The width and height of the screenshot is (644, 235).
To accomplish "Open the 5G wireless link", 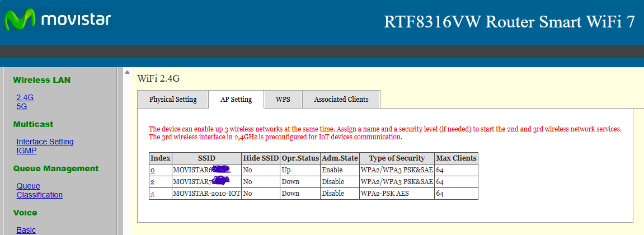I will coord(22,106).
